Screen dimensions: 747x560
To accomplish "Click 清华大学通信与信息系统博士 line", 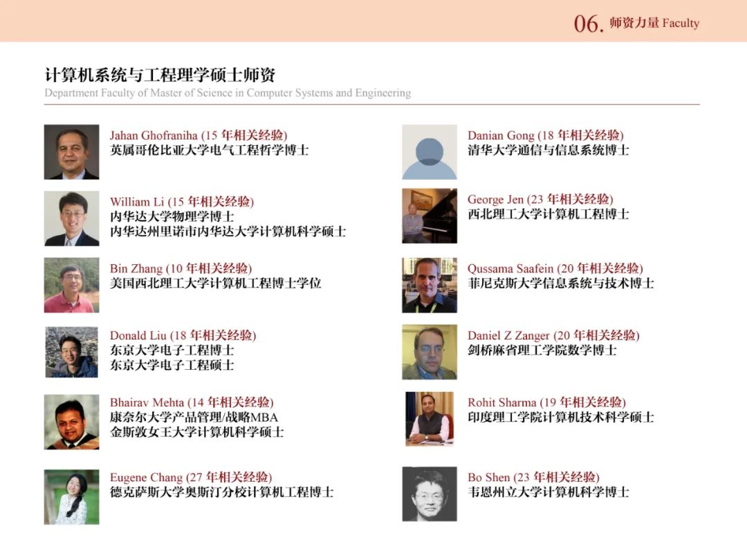I will pyautogui.click(x=548, y=151).
